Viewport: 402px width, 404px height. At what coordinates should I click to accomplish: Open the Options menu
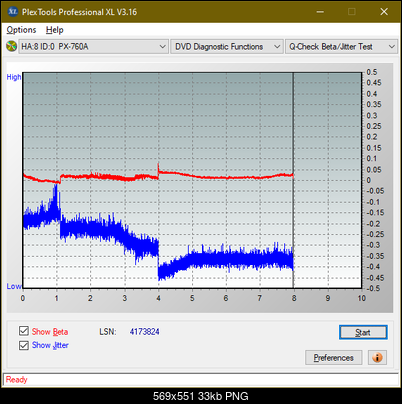tap(21, 30)
